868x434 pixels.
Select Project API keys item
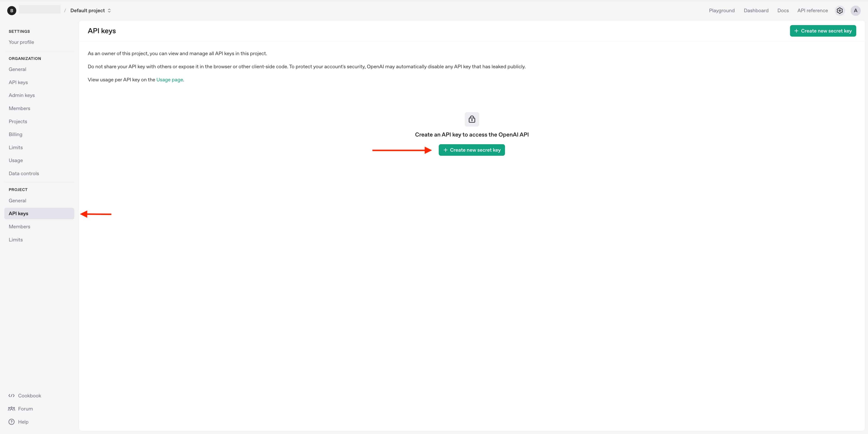[39, 214]
